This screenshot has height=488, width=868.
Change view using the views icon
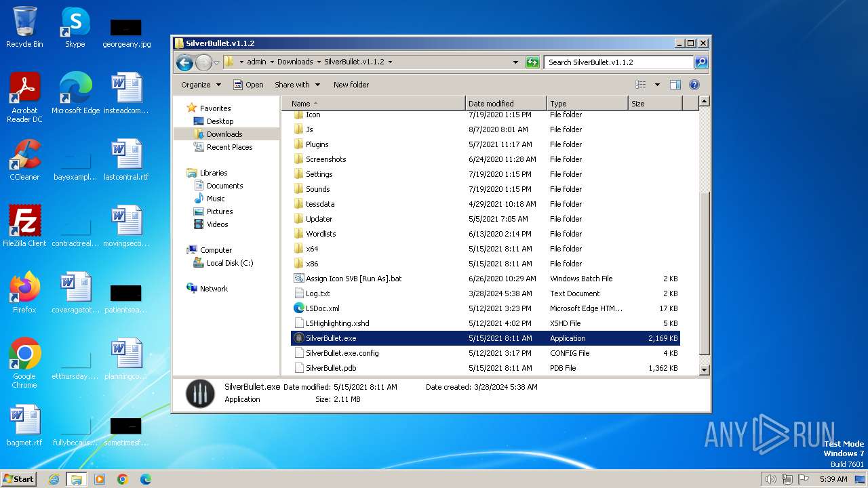click(641, 85)
